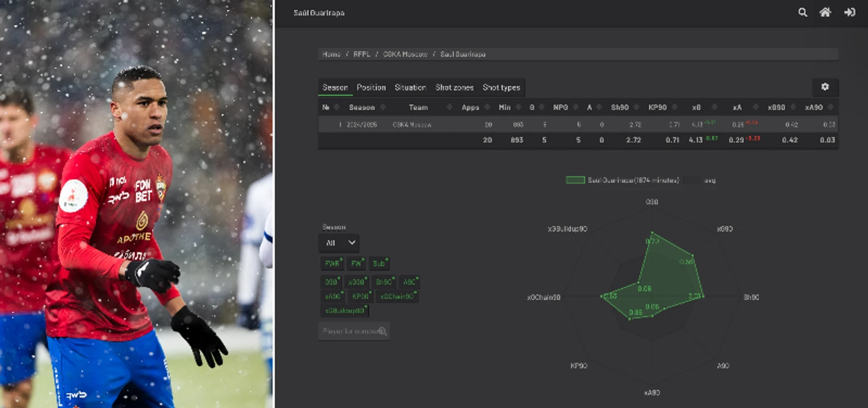Screen dimensions: 868x408
Task: Toggle the Sh90 metric chip
Action: pos(385,282)
